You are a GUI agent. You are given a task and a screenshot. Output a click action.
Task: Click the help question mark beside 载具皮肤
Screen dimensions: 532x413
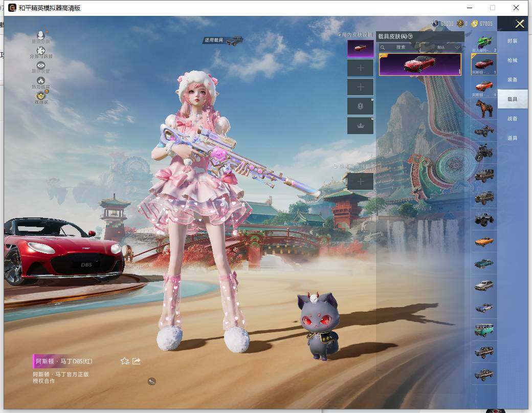coord(410,36)
